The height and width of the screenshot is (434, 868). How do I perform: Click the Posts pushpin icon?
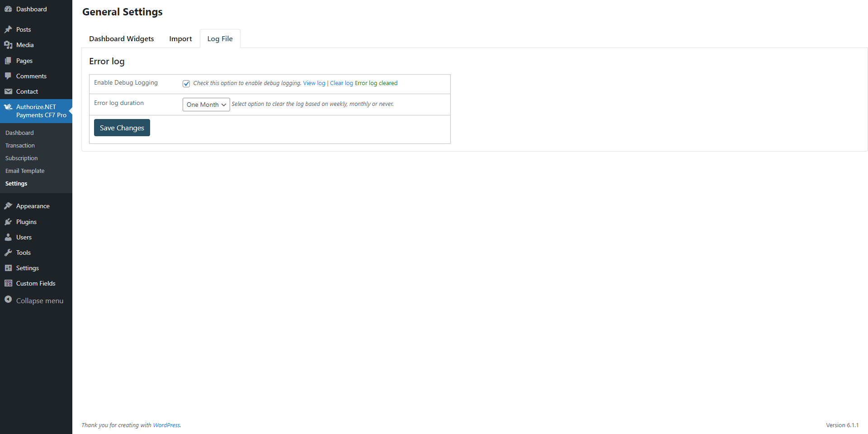8,29
